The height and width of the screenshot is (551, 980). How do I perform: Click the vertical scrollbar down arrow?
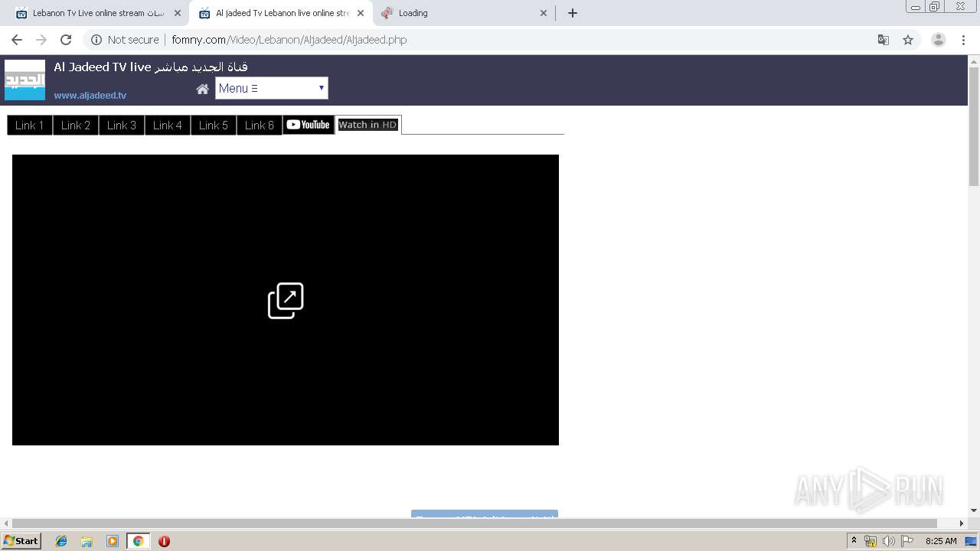(x=974, y=510)
